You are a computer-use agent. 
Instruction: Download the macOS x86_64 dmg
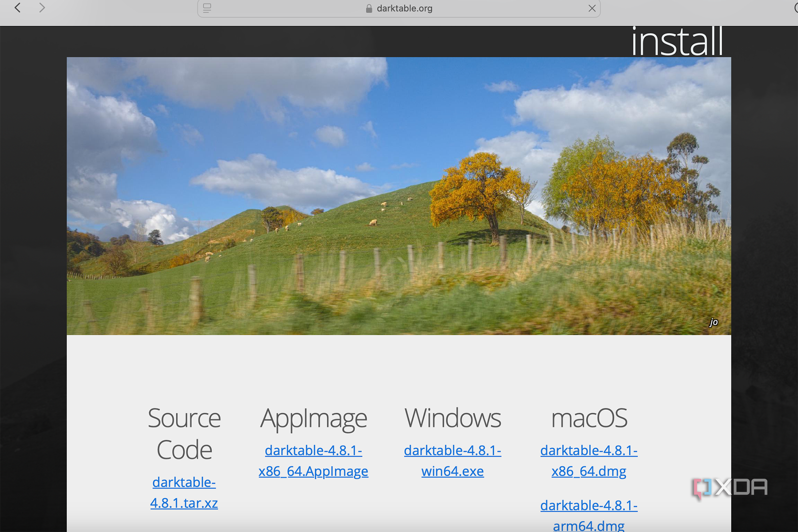pos(589,460)
